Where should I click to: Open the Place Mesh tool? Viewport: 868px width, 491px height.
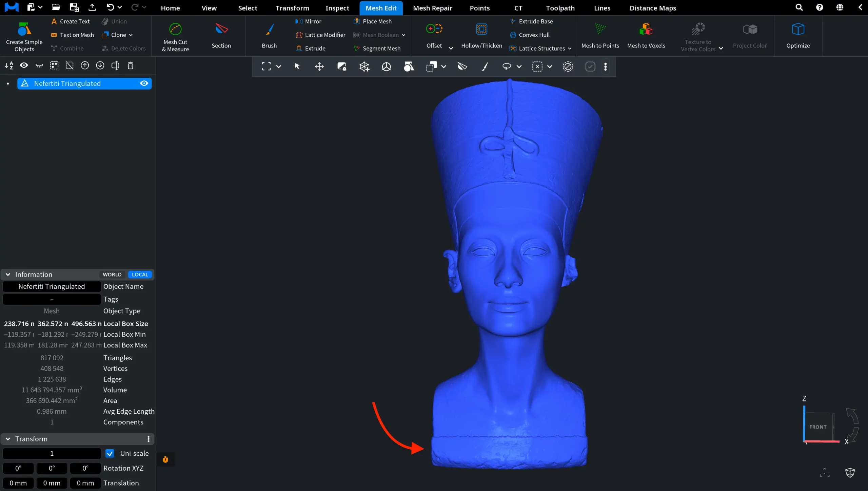tap(373, 21)
